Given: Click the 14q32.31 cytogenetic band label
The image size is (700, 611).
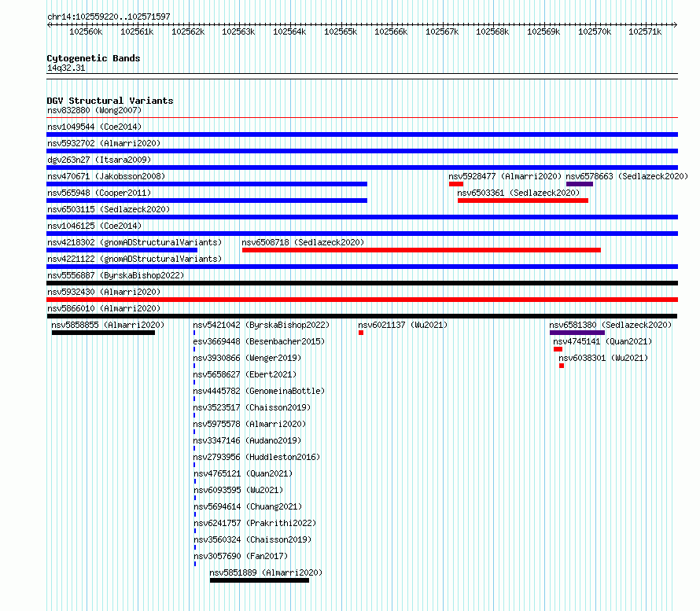Looking at the screenshot, I should 66,68.
